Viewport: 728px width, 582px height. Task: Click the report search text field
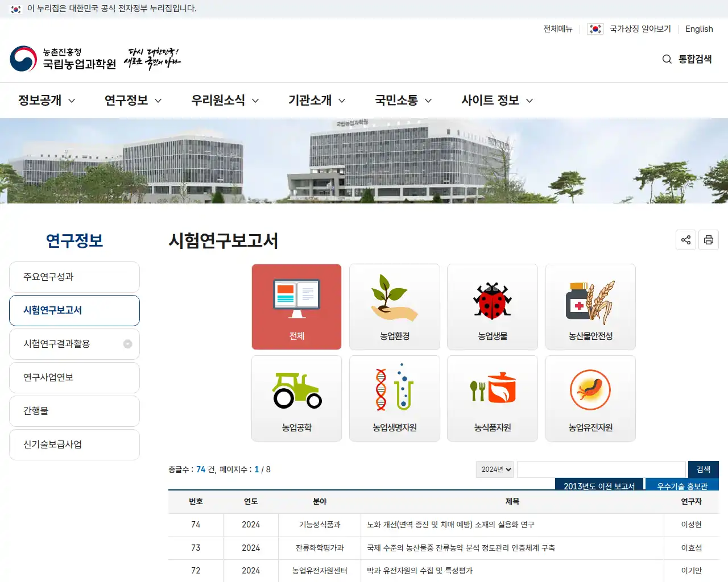pyautogui.click(x=601, y=469)
